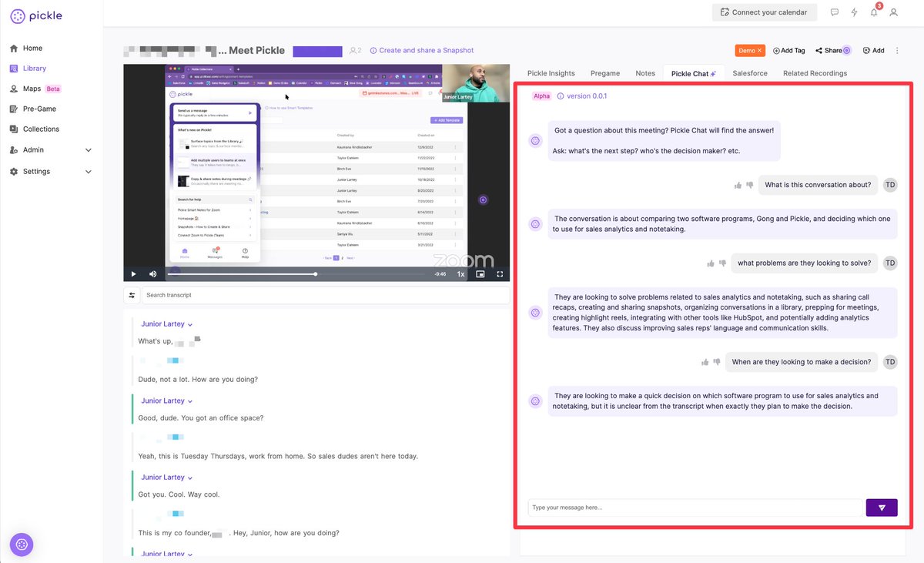This screenshot has height=563, width=924.
Task: Click the video progress bar
Action: tap(296, 274)
